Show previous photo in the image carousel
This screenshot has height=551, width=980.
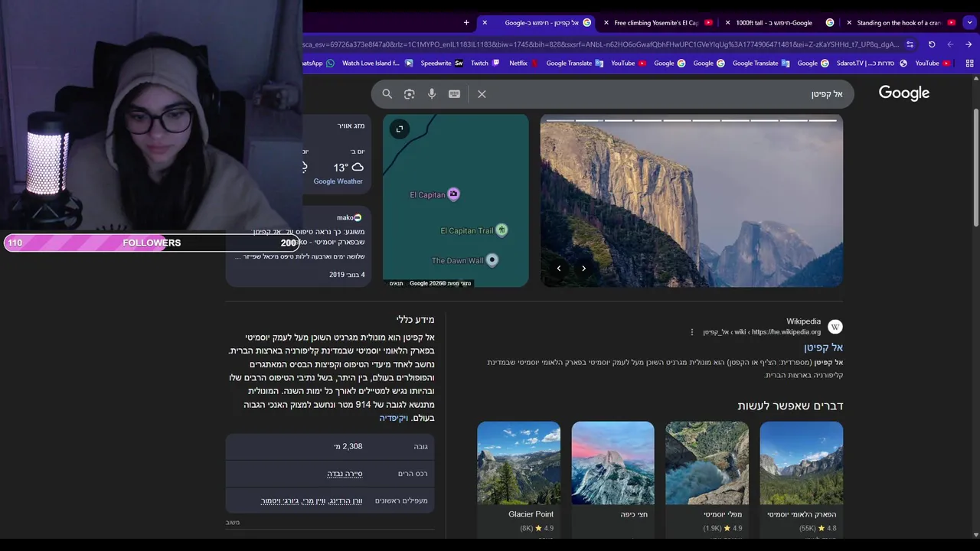coord(559,269)
